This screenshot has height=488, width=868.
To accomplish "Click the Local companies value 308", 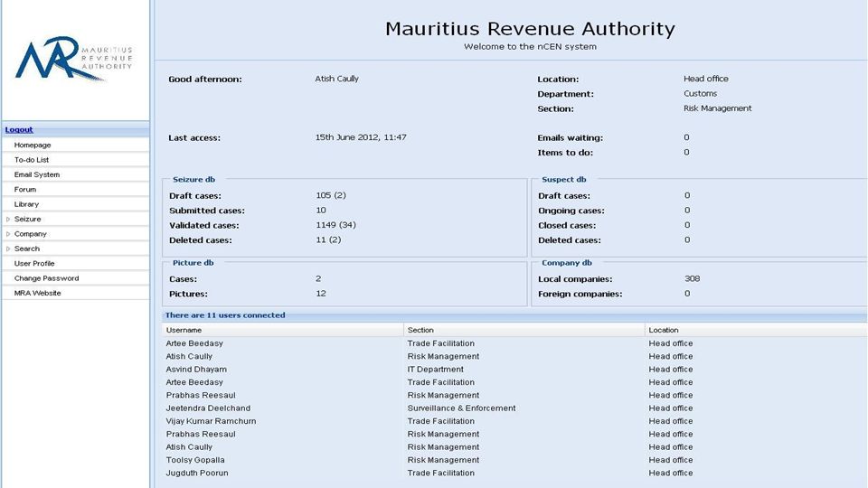I will point(692,279).
